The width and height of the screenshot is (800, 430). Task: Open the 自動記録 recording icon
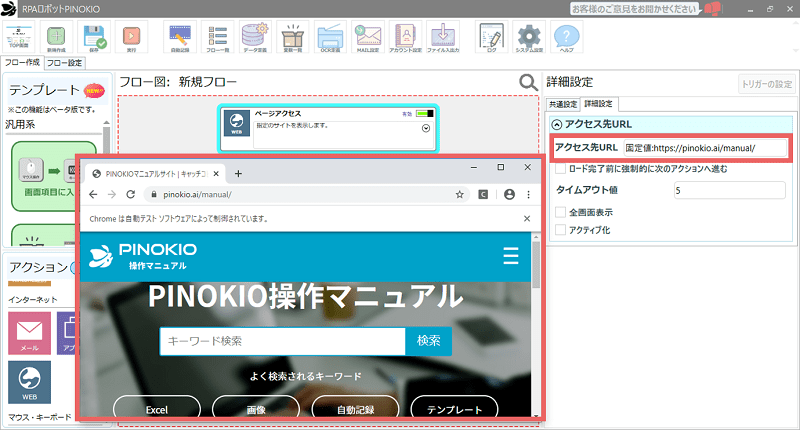pyautogui.click(x=180, y=37)
